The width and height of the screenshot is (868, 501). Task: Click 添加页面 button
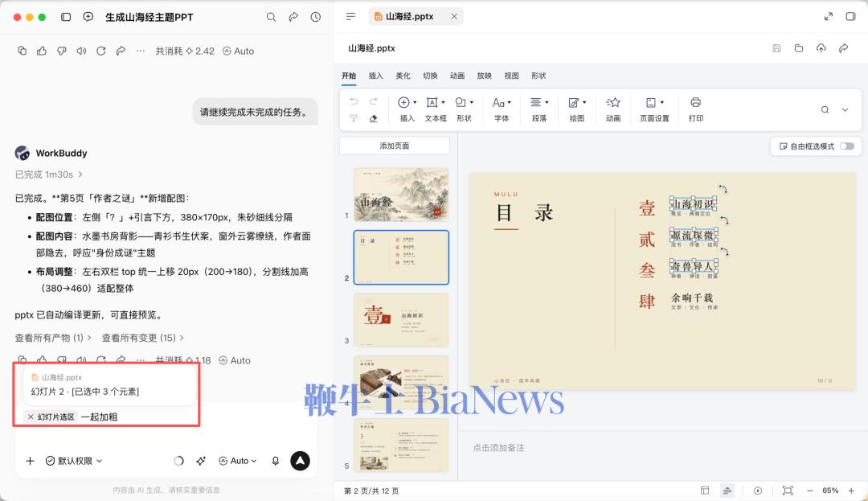pyautogui.click(x=394, y=146)
